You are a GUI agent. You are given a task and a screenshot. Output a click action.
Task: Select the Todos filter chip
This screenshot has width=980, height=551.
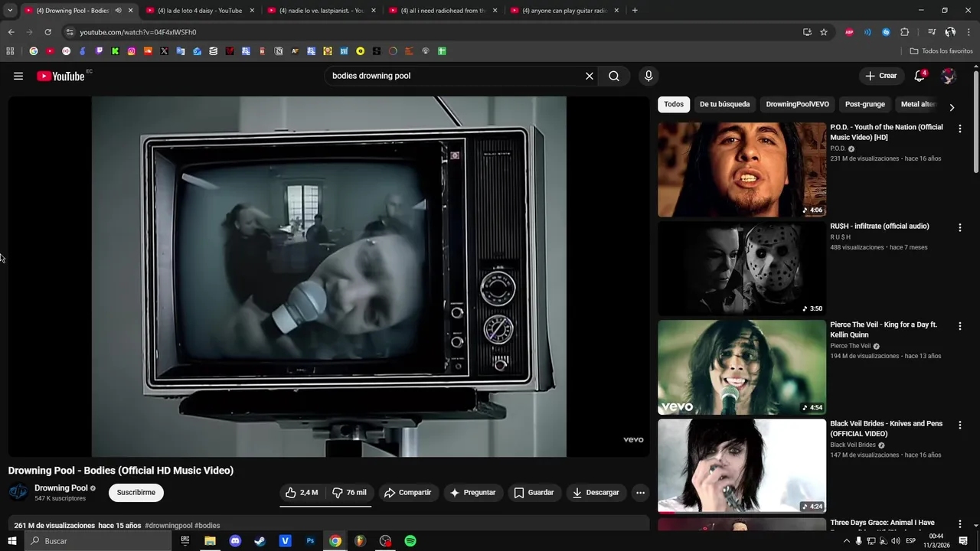pos(674,104)
